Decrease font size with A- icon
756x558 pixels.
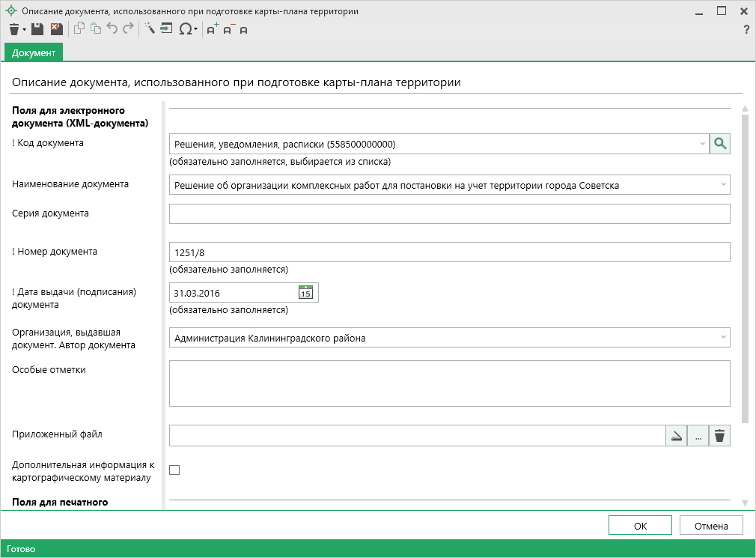pos(229,29)
